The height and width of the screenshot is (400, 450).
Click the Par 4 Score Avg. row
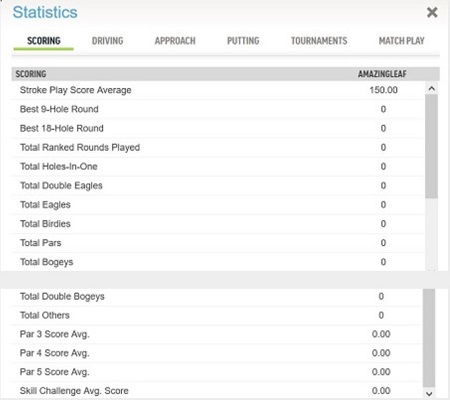point(217,353)
